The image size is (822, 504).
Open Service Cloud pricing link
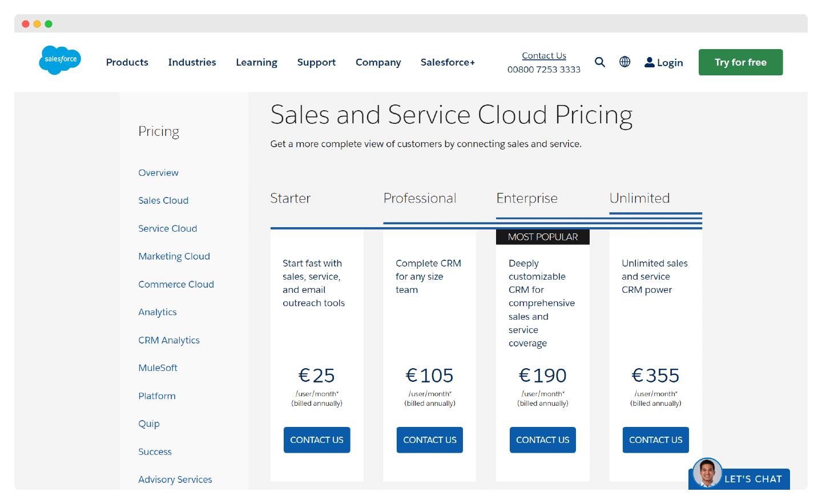coord(167,228)
